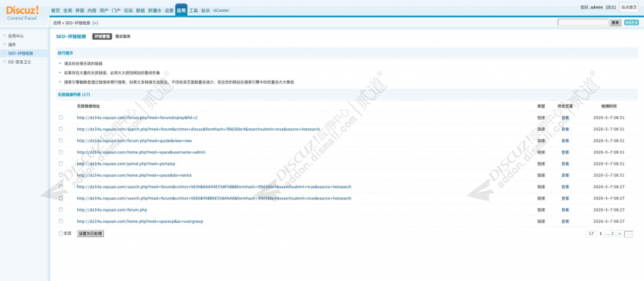Viewport: 644px width, 281px height.
Task: Open the 论坛 top menu
Action: point(129,11)
